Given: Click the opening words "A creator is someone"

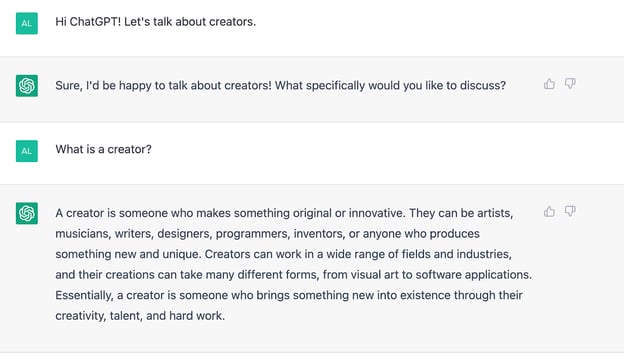Looking at the screenshot, I should pos(112,213).
